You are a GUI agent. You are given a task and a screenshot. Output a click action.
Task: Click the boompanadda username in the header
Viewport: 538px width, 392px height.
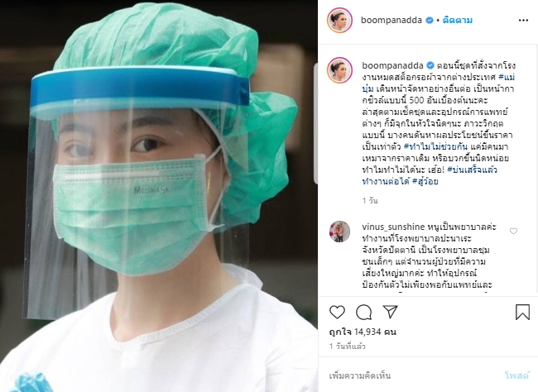391,20
